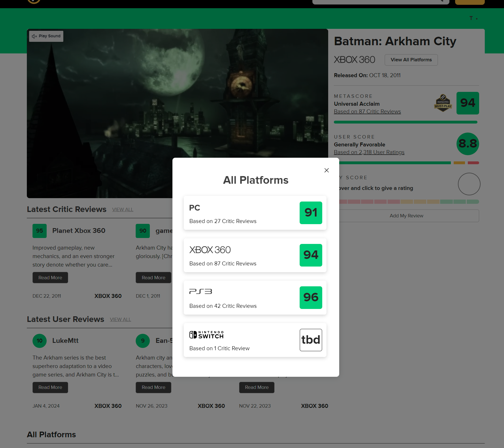This screenshot has height=448, width=504.
Task: Click the 95 score for Planet Xbox 360
Action: pos(40,231)
